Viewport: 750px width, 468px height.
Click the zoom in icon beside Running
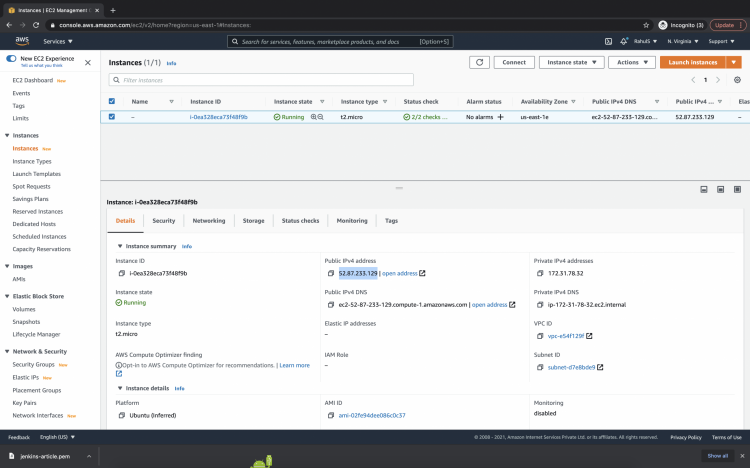click(314, 117)
